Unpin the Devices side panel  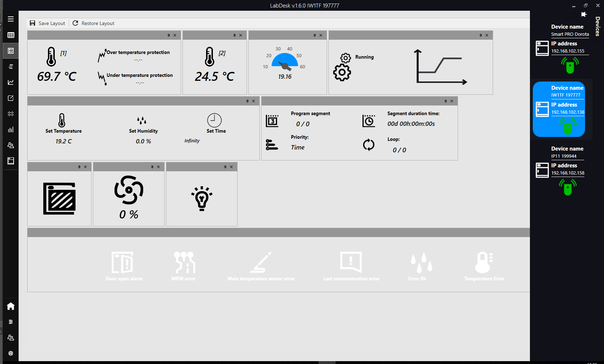[584, 14]
